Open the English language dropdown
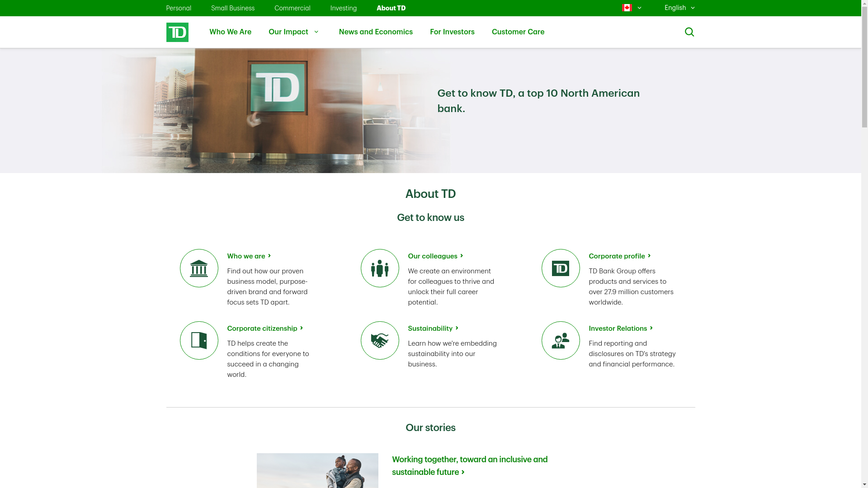This screenshot has height=488, width=868. 679,8
